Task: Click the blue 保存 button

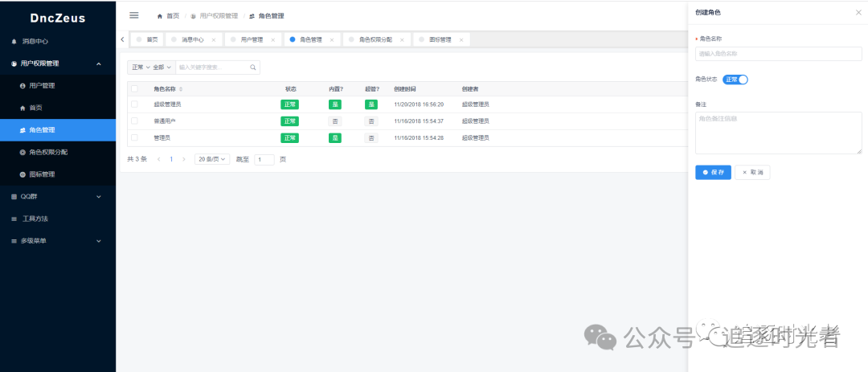Action: (x=713, y=172)
